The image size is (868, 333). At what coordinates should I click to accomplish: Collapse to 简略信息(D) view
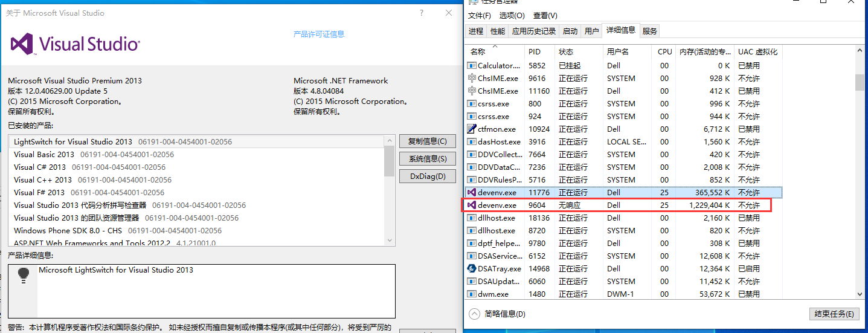coord(498,314)
